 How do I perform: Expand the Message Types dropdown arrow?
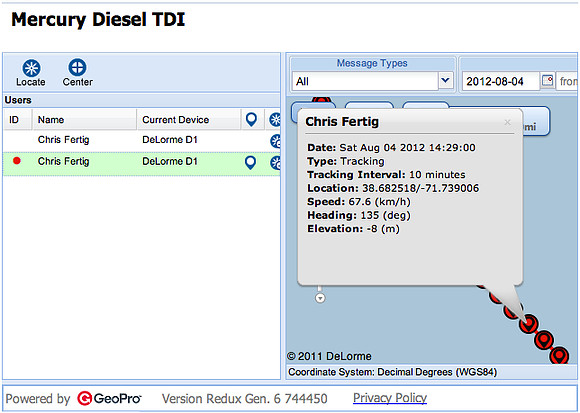click(446, 80)
